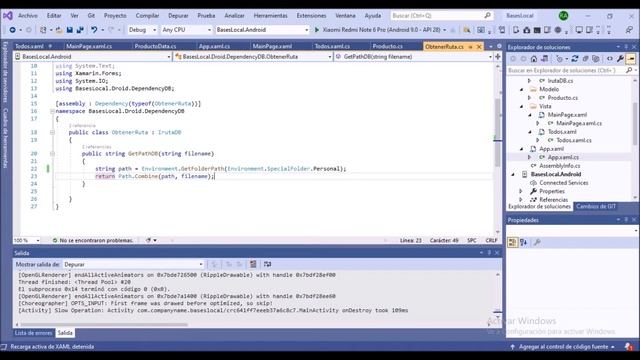Select the BasesLocal.Android project node
The width and height of the screenshot is (640, 360).
tap(556, 174)
